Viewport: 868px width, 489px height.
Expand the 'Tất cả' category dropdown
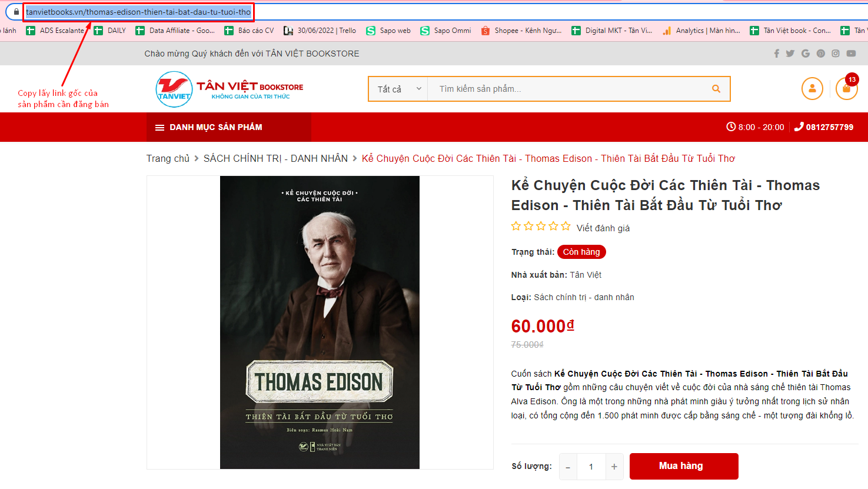coord(399,89)
